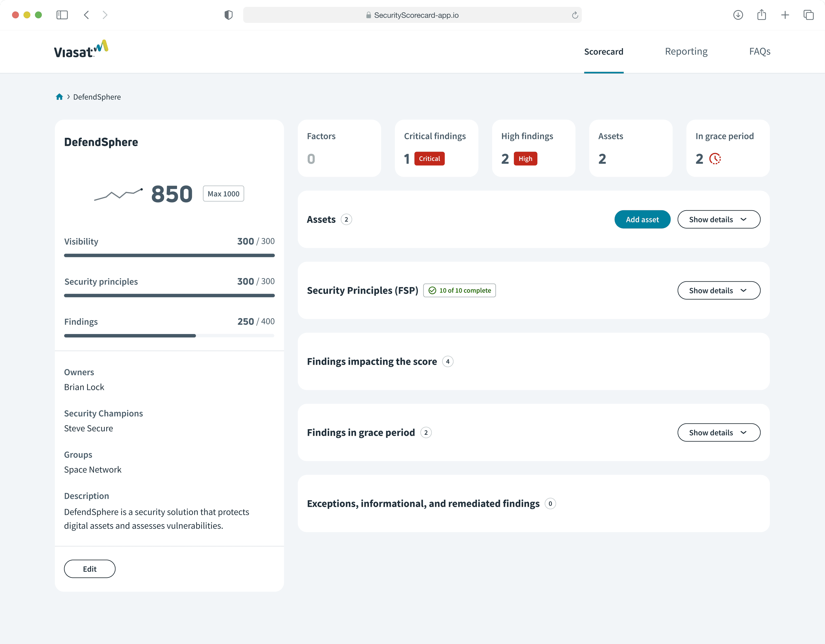Click the Max 1000 label
Image resolution: width=825 pixels, height=644 pixels.
224,194
